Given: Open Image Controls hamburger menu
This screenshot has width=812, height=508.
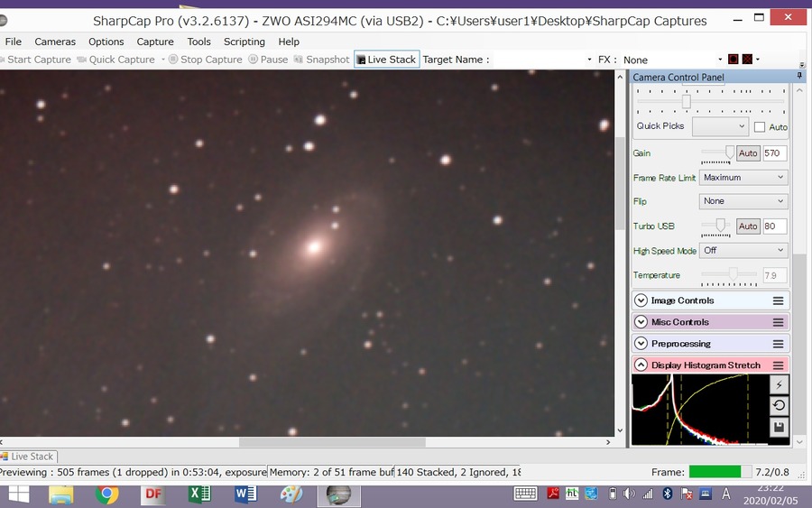Looking at the screenshot, I should 778,300.
